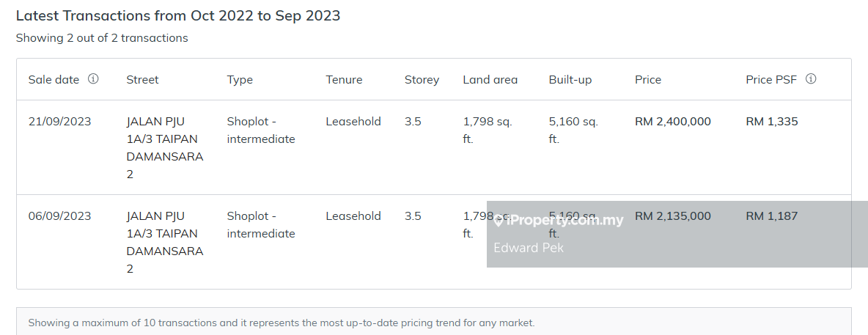Image resolution: width=868 pixels, height=335 pixels.
Task: Click the info icon beside Sale date
Action: click(x=93, y=79)
